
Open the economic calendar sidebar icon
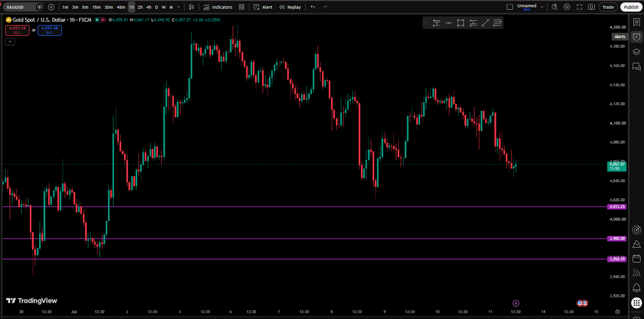[x=636, y=258]
